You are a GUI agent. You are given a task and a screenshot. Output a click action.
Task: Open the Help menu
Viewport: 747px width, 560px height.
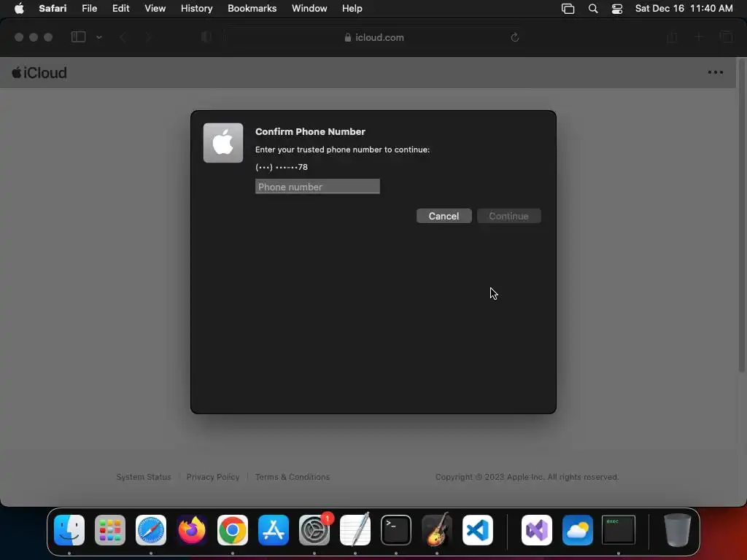click(352, 9)
